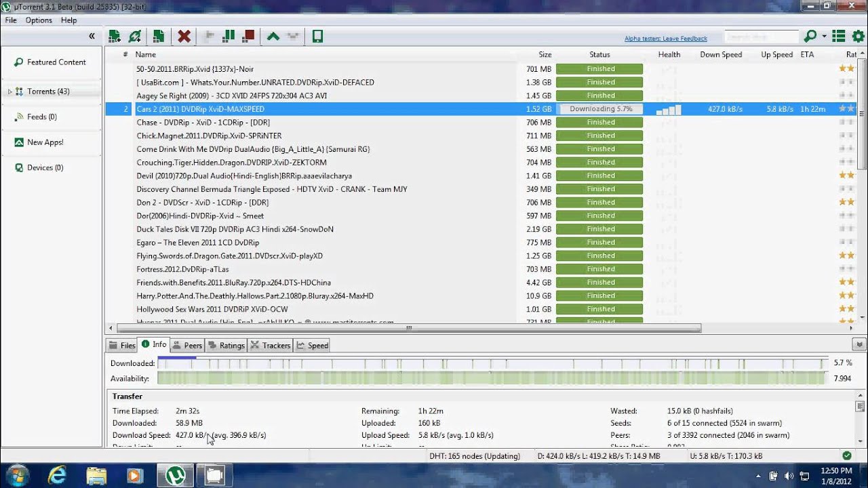Click the torrent list horizontal scrollbar
Viewport: 868px width, 488px height.
(x=408, y=328)
